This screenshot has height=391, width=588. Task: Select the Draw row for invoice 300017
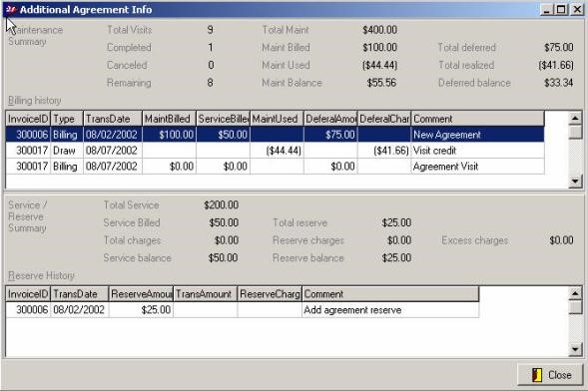click(x=275, y=151)
